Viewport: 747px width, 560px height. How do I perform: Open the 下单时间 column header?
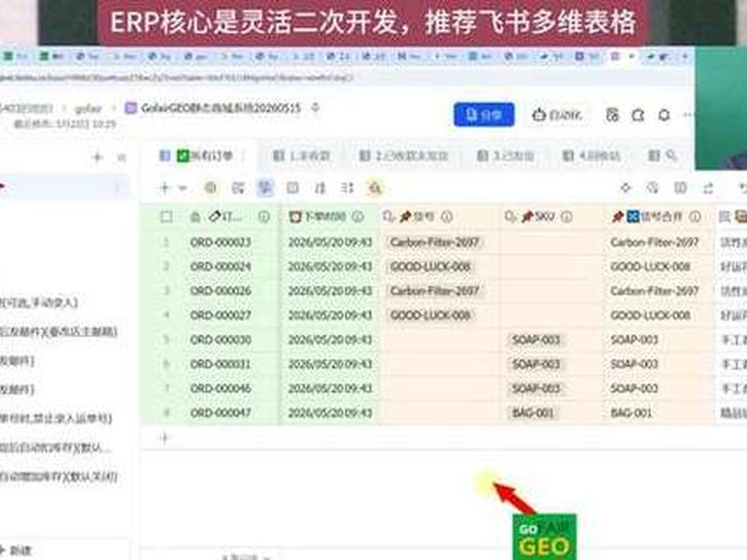(x=330, y=217)
